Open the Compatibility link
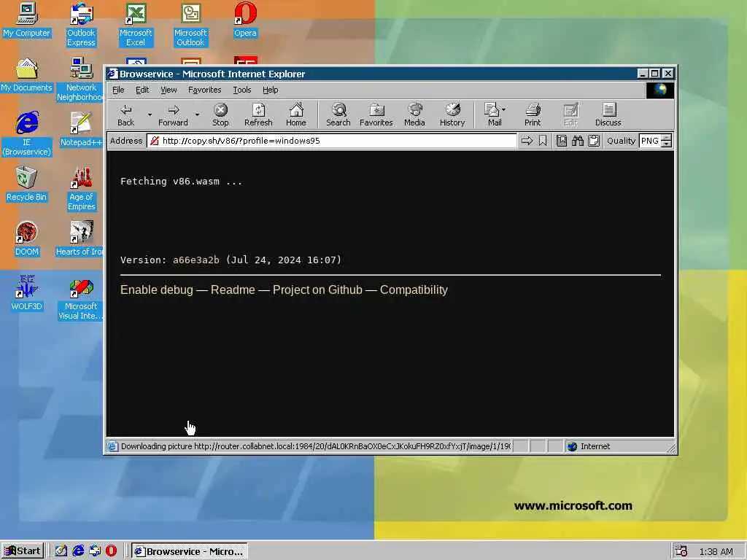747x560 pixels. tap(414, 289)
